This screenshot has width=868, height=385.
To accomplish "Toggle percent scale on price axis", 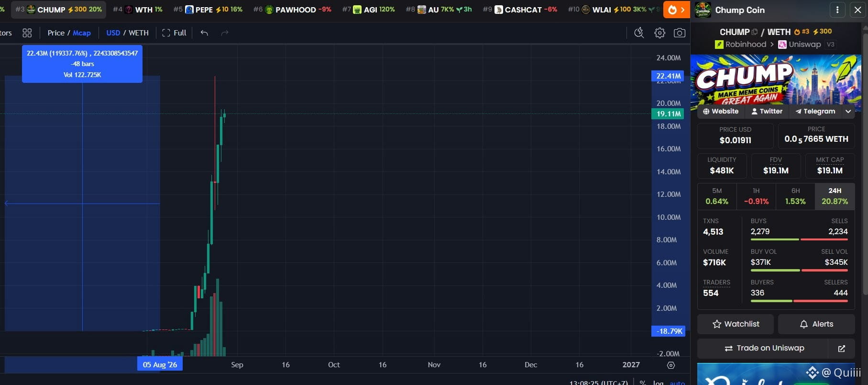I will click(x=642, y=382).
